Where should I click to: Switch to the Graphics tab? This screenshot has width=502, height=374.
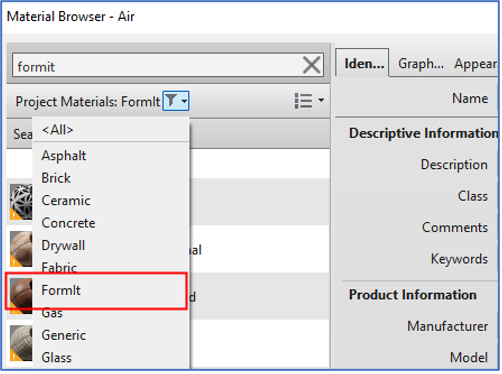point(421,63)
